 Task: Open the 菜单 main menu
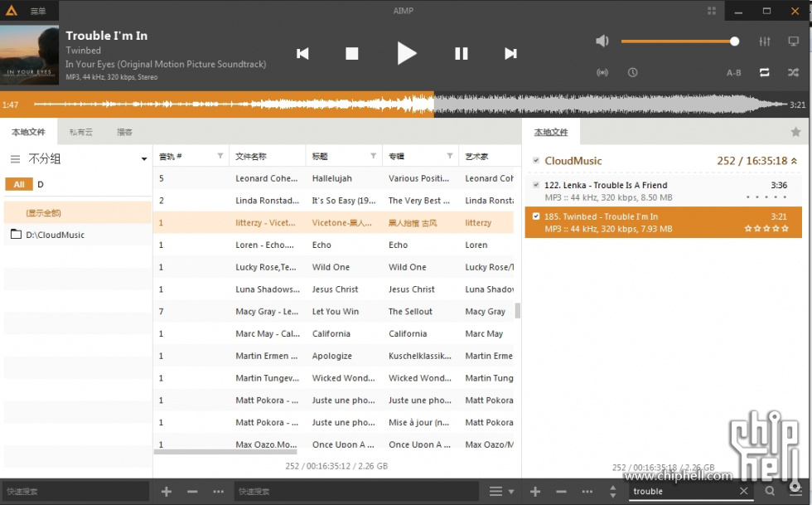[x=38, y=11]
